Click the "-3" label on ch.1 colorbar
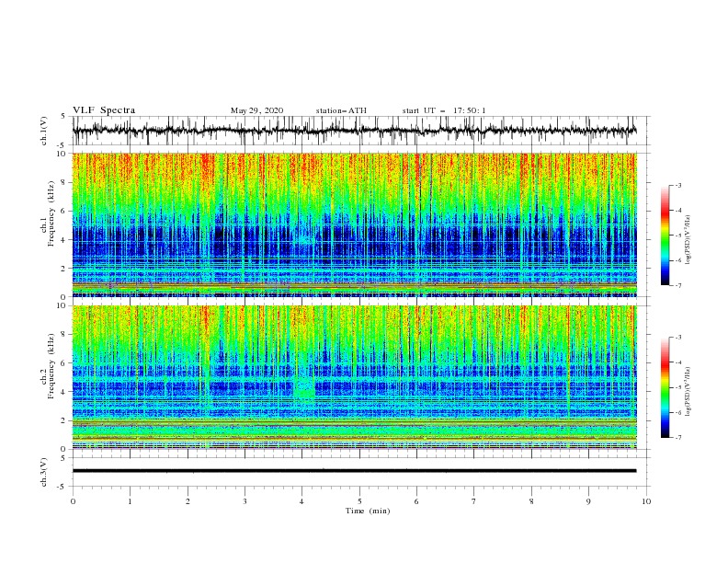Screen dimensions: 728x563 click(x=677, y=185)
